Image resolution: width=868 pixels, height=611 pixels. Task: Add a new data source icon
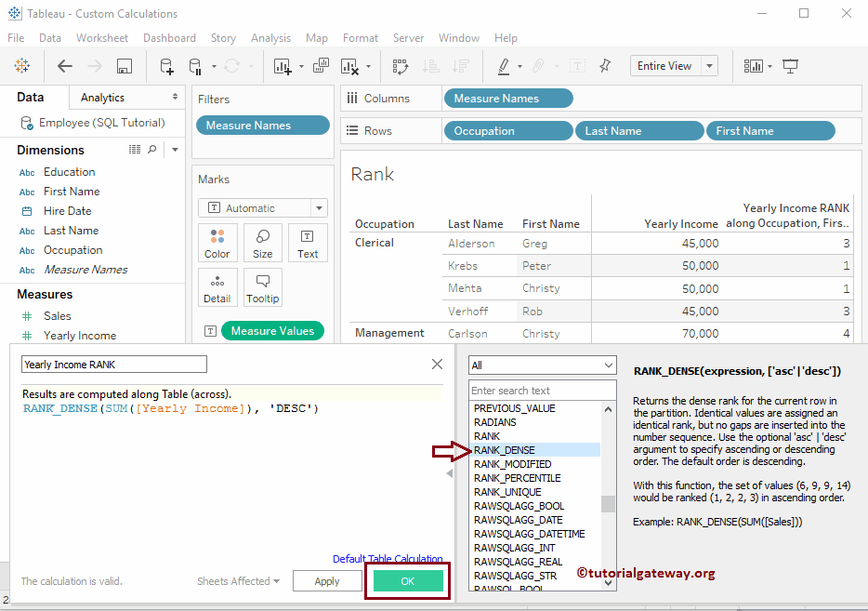click(x=166, y=66)
